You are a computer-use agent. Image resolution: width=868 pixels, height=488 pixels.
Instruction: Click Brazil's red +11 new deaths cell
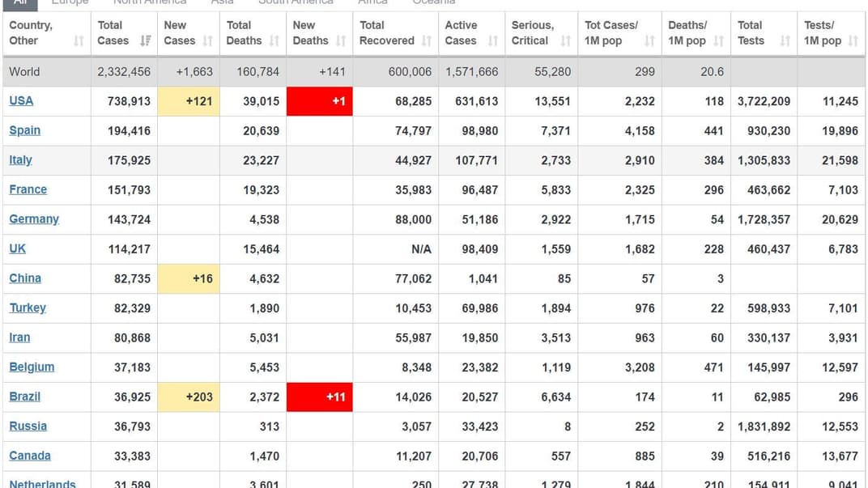(320, 397)
